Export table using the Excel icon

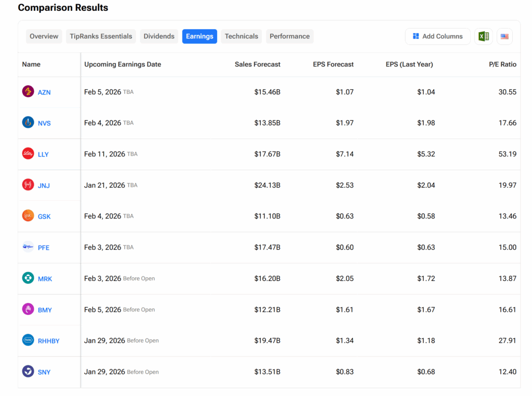(483, 36)
